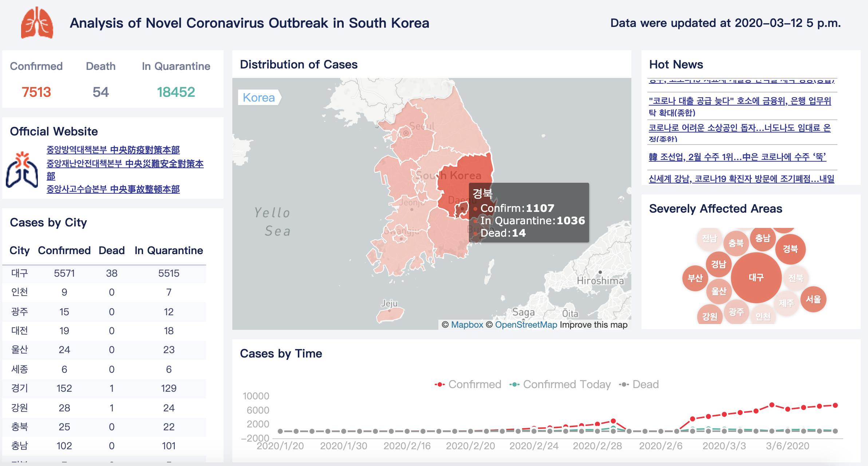Viewport: 868px width, 466px height.
Task: Click the total Confirmed count 7513
Action: [36, 92]
